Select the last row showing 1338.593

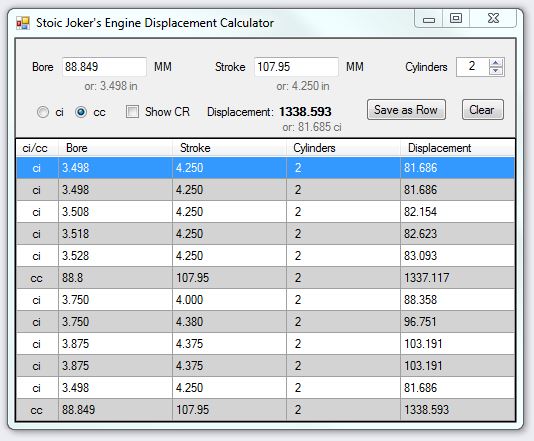tap(265, 410)
